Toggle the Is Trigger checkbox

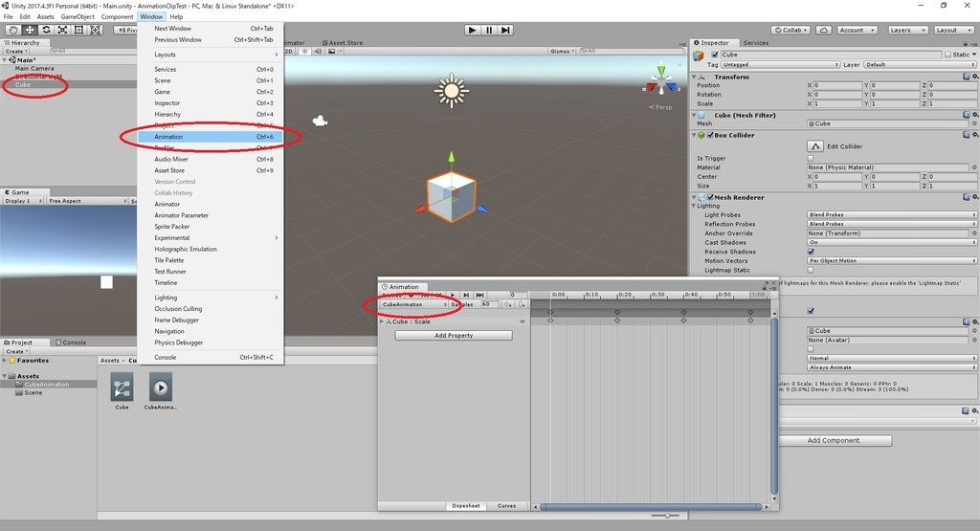point(811,158)
